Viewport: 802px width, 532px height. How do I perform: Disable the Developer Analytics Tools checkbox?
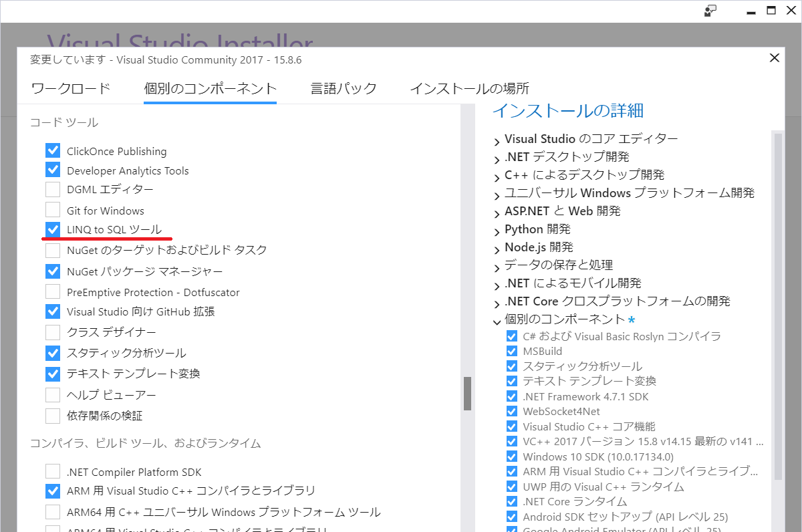click(53, 170)
